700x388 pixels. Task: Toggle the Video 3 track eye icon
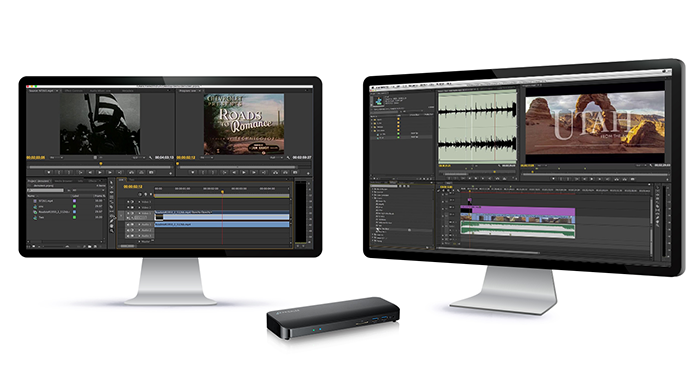coord(128,202)
